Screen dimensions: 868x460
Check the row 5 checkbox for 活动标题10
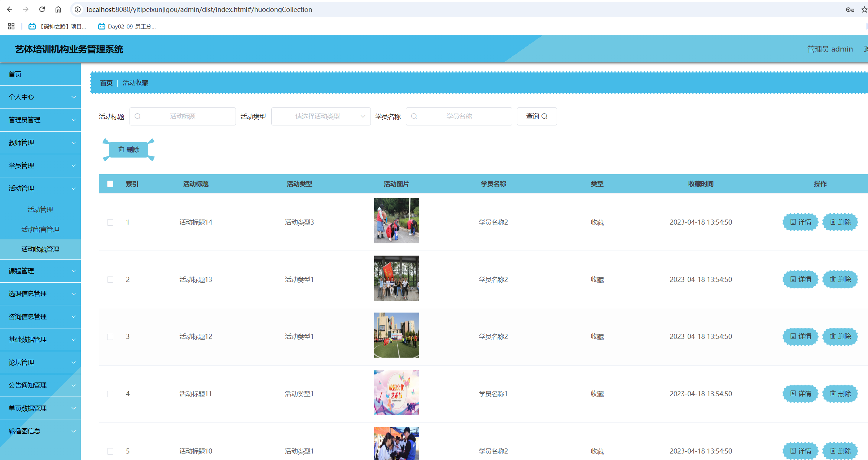[x=110, y=451]
